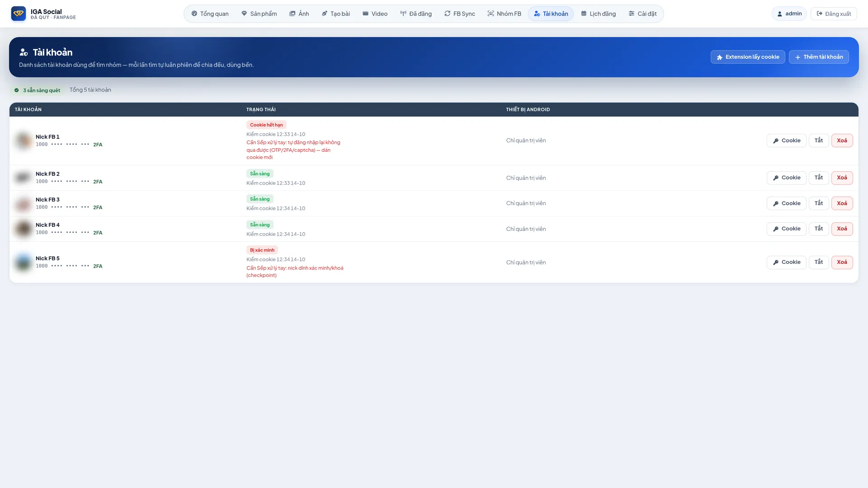Open Cookie editor for Nick FB 2
Image resolution: width=868 pixels, height=488 pixels.
[787, 178]
